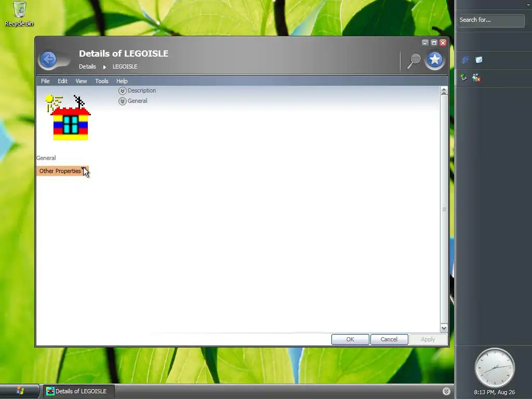
Task: Focus the Search for... sidebar field
Action: click(491, 20)
